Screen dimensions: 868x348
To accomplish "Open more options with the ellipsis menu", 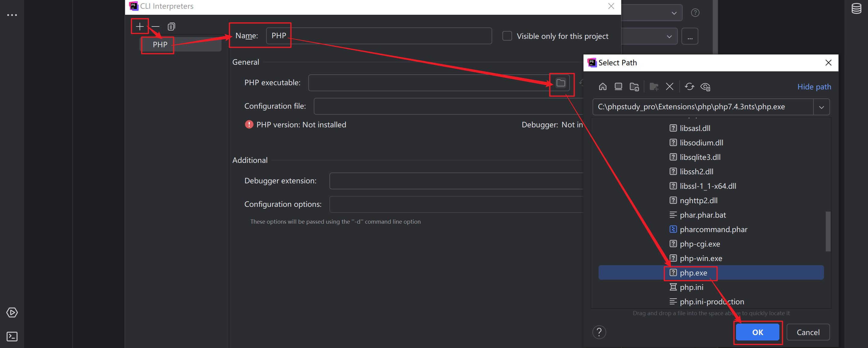I will coord(12,15).
